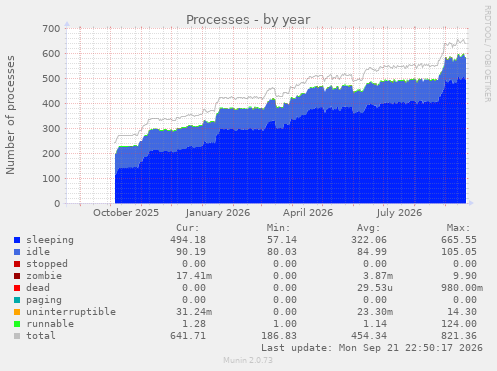The height and width of the screenshot is (371, 497).
Task: Click the uninterruptible legend color swatch
Action: click(x=17, y=312)
